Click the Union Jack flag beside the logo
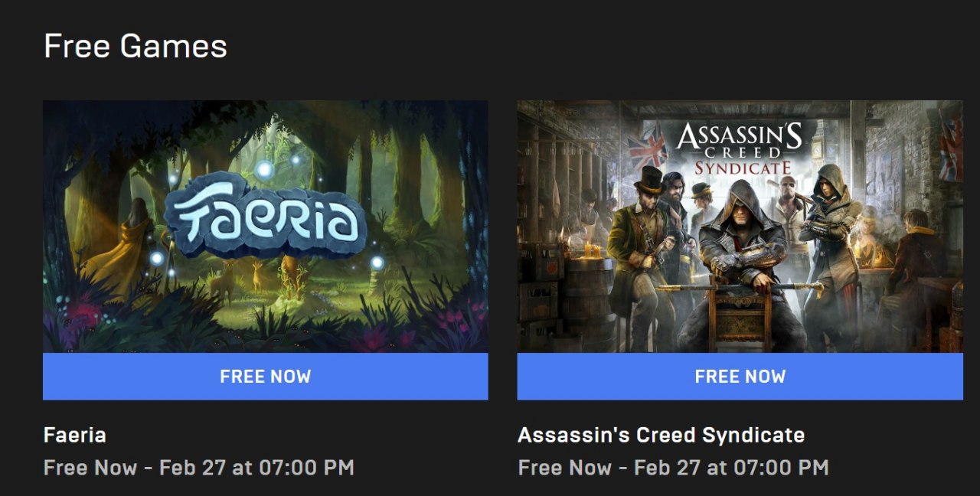 [x=648, y=145]
